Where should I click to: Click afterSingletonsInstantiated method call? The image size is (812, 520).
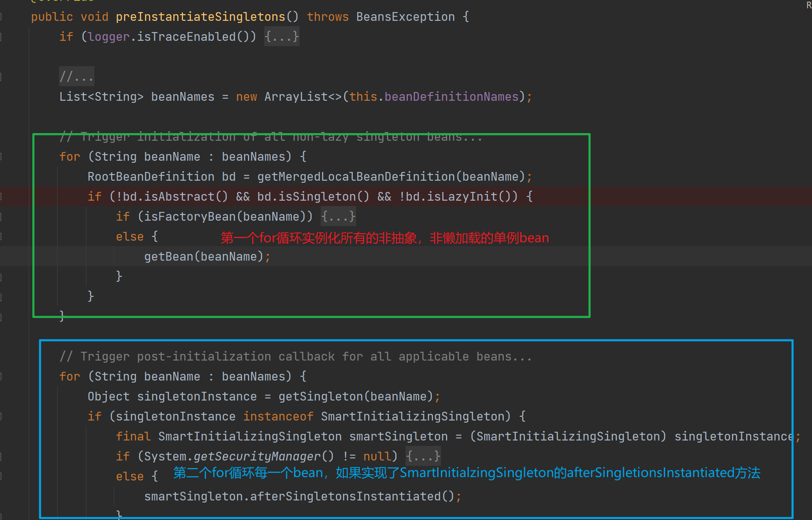tap(345, 496)
